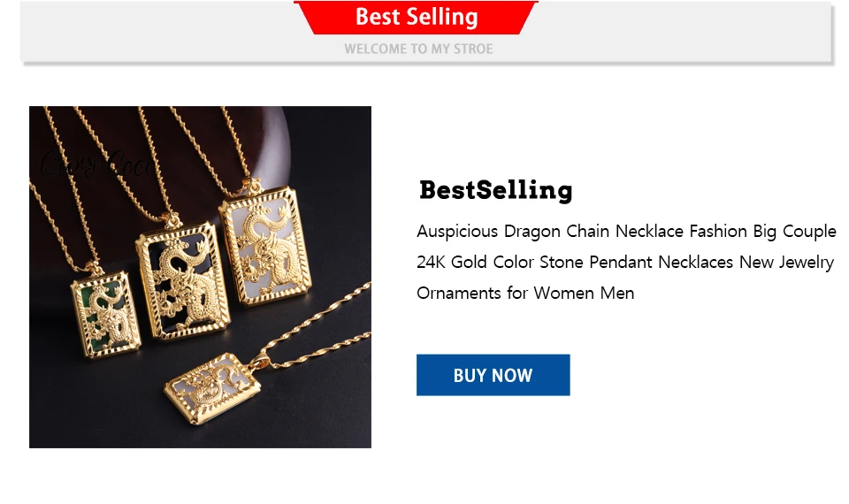Click the Stone Pendant Necklaces text line

pyautogui.click(x=625, y=262)
